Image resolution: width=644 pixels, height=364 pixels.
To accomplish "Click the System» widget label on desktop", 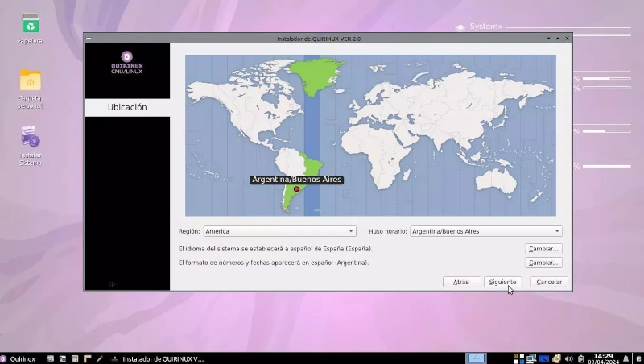I will point(486,27).
